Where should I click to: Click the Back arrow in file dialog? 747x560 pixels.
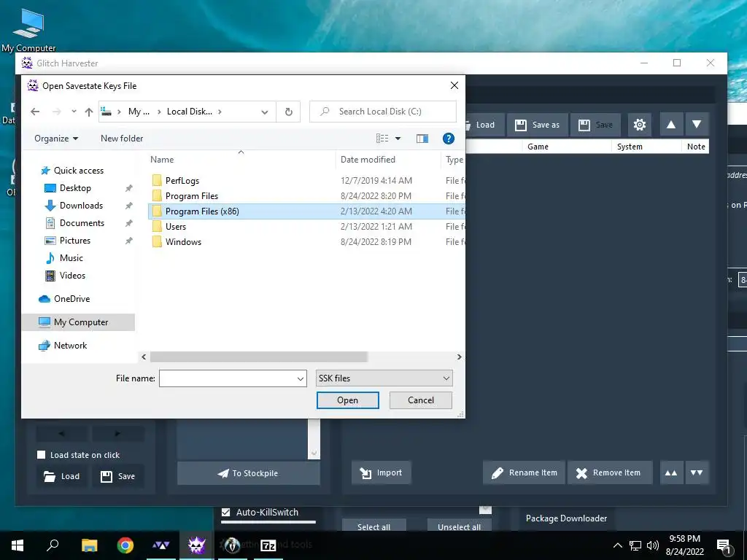(x=35, y=112)
